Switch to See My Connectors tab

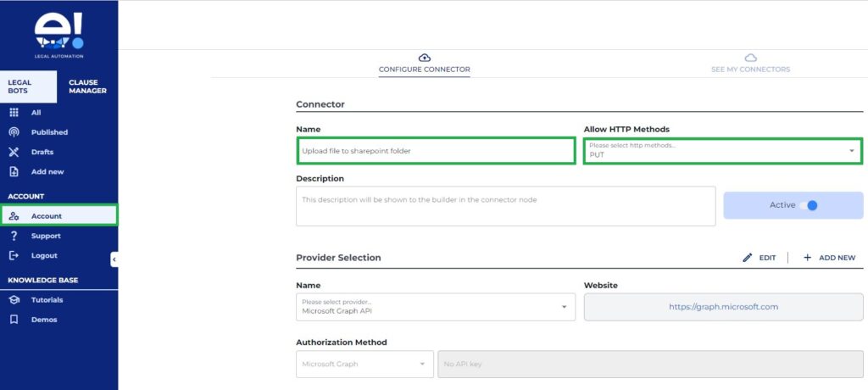[750, 63]
